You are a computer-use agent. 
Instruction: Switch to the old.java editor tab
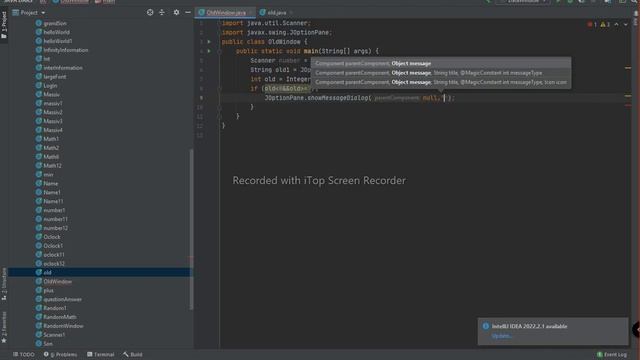pyautogui.click(x=276, y=13)
